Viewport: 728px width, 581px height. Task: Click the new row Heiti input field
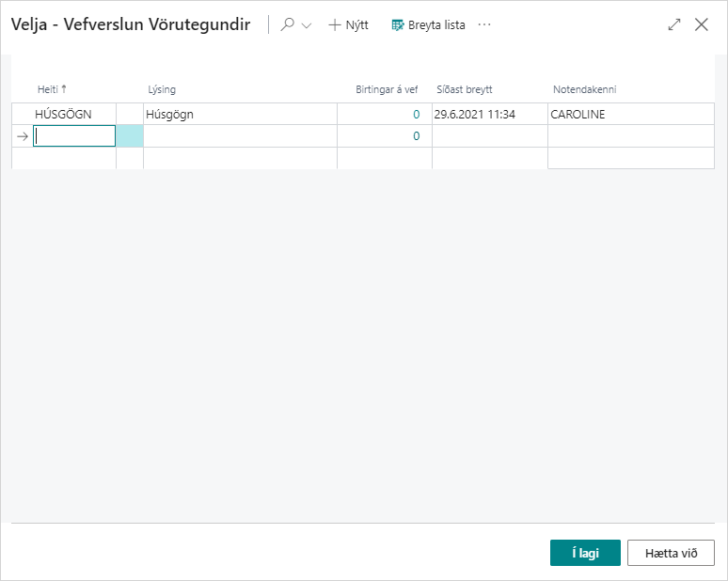tap(73, 136)
